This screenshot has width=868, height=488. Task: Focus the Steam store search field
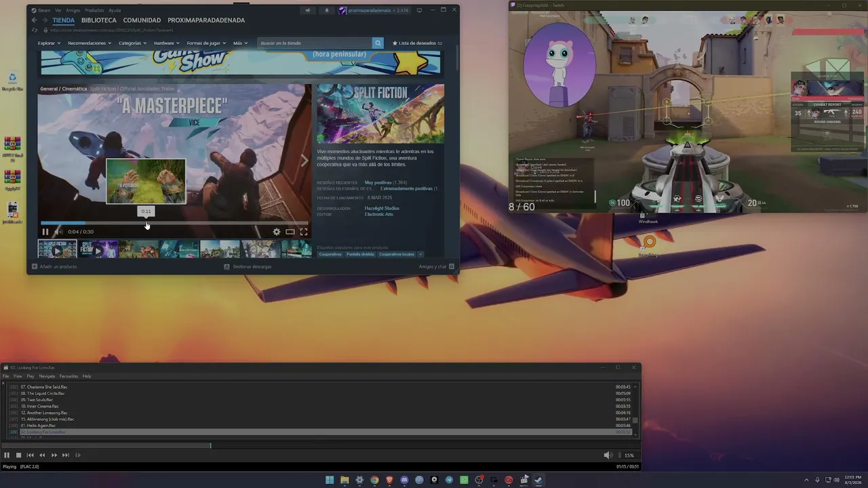pos(315,43)
